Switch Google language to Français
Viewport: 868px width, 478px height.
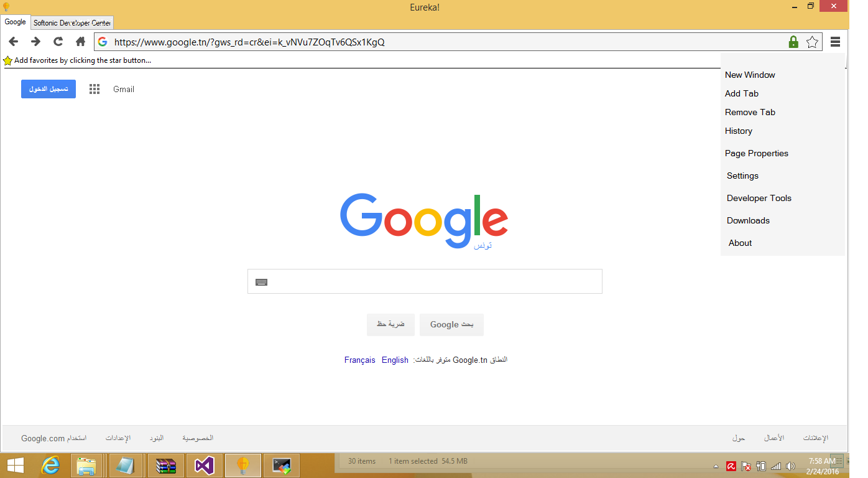click(360, 360)
